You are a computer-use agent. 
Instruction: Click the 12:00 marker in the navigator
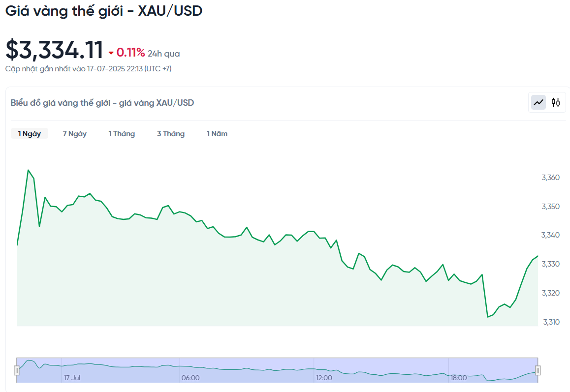(x=324, y=378)
